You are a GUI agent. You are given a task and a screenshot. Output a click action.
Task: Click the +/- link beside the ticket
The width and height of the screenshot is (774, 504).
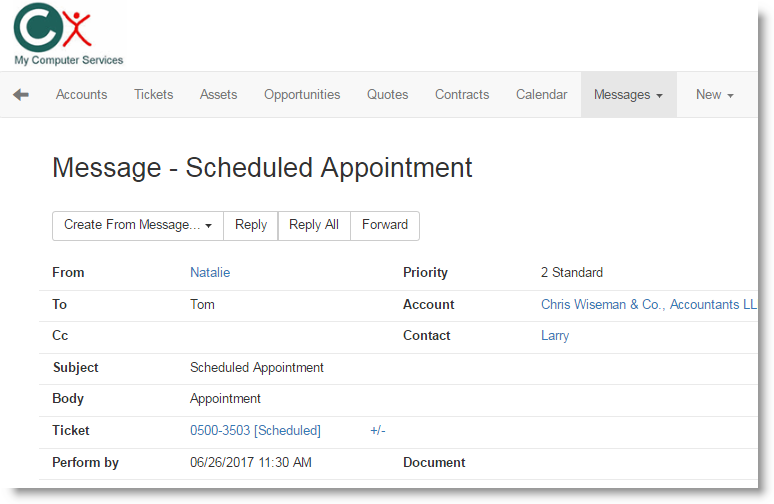click(377, 431)
